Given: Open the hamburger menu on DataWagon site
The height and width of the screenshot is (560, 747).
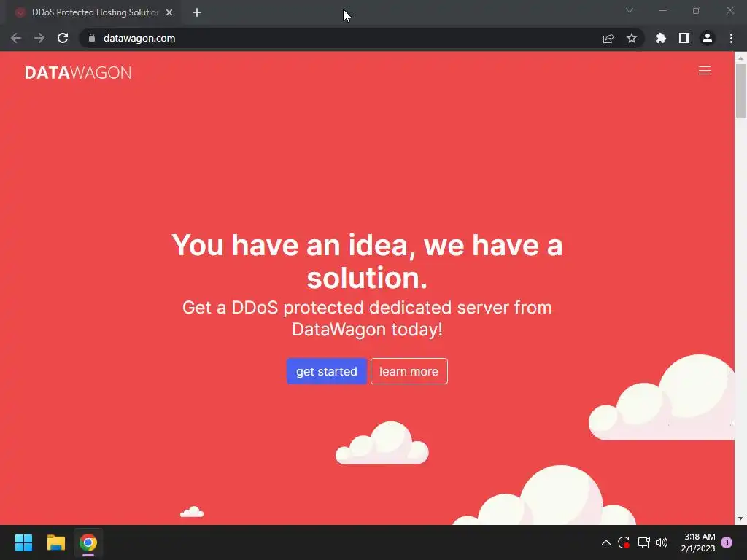Looking at the screenshot, I should (704, 71).
